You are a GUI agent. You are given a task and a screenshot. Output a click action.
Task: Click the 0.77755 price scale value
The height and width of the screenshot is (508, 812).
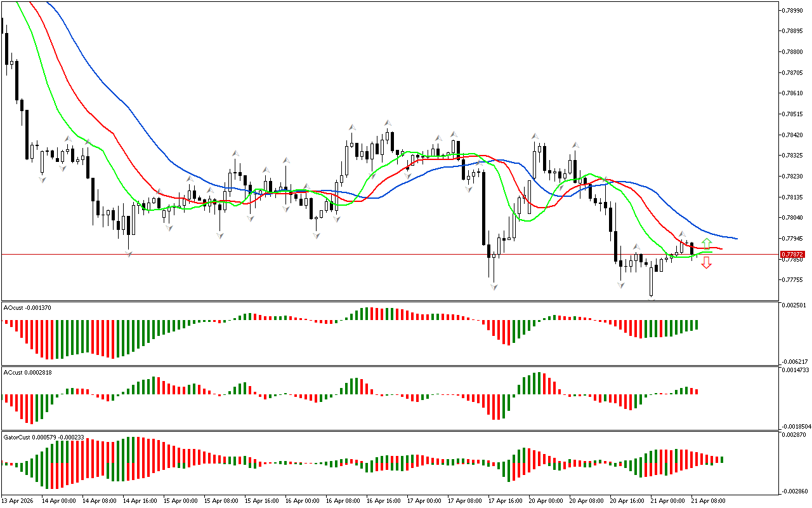[793, 280]
